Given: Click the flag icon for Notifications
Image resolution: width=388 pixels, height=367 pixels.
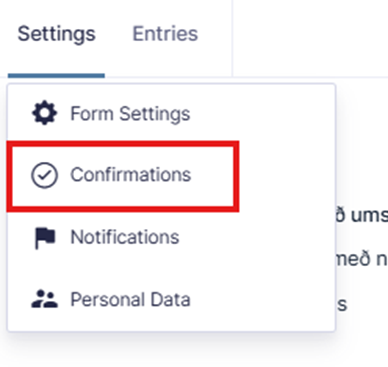Looking at the screenshot, I should (45, 238).
